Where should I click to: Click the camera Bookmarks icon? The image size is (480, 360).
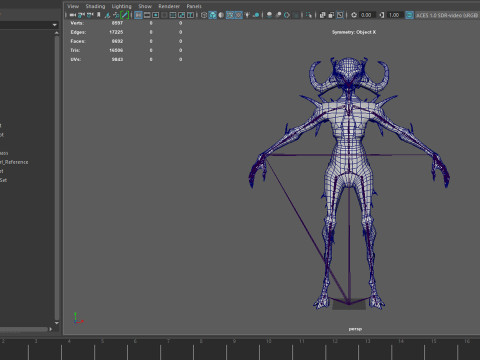coord(99,15)
